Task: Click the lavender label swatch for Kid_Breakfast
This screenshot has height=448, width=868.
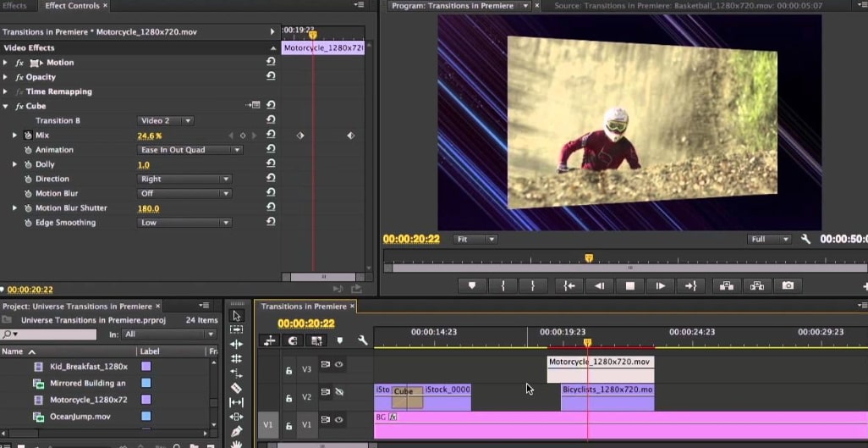Action: pyautogui.click(x=146, y=367)
